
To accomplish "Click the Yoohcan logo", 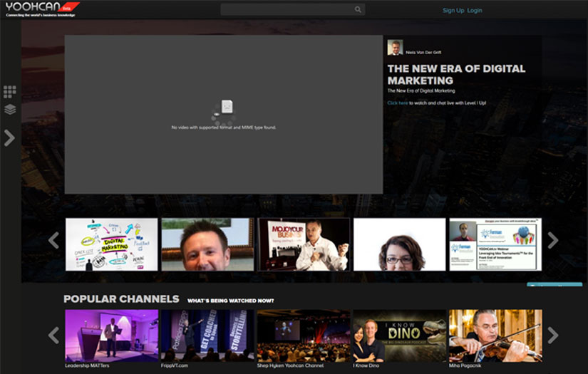I will (42, 9).
